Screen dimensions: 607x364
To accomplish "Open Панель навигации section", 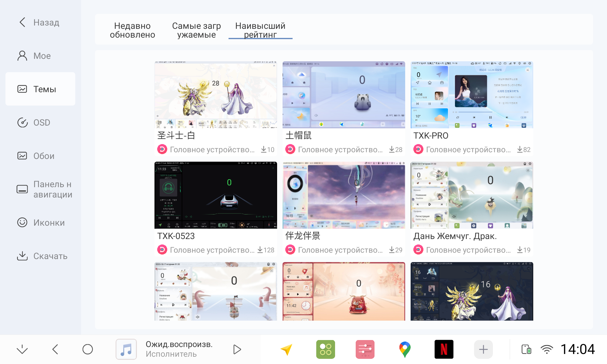I will (x=40, y=189).
